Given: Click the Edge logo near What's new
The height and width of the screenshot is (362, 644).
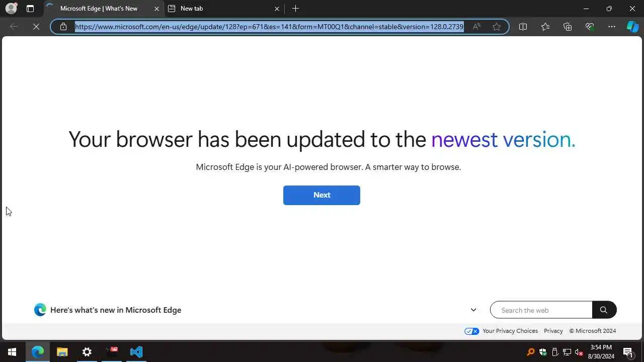Looking at the screenshot, I should pos(40,310).
